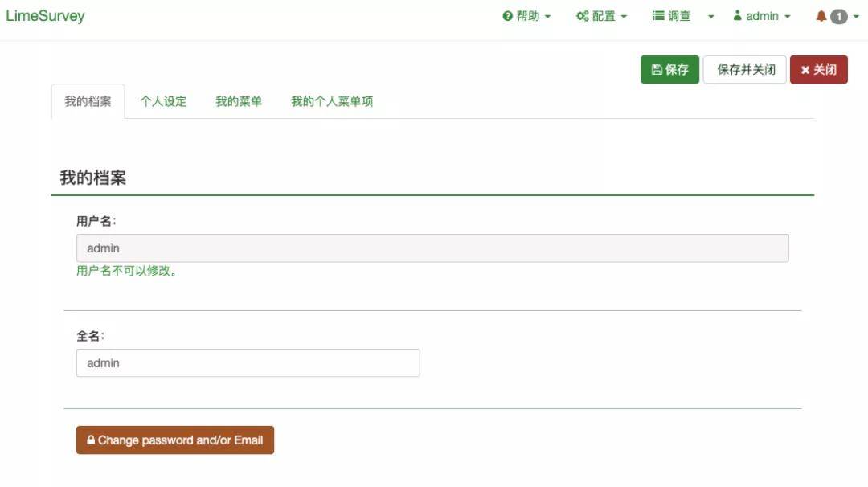Go to the LimeSurvey home logo link
This screenshot has width=868, height=487.
pyautogui.click(x=45, y=16)
